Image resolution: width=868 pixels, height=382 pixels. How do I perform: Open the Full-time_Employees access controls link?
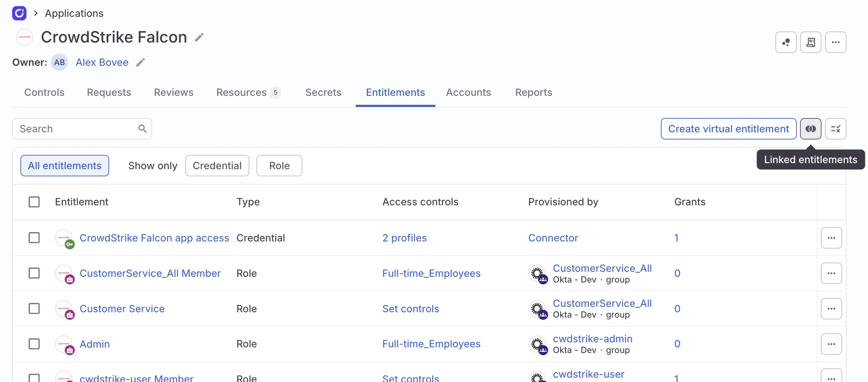coord(431,273)
